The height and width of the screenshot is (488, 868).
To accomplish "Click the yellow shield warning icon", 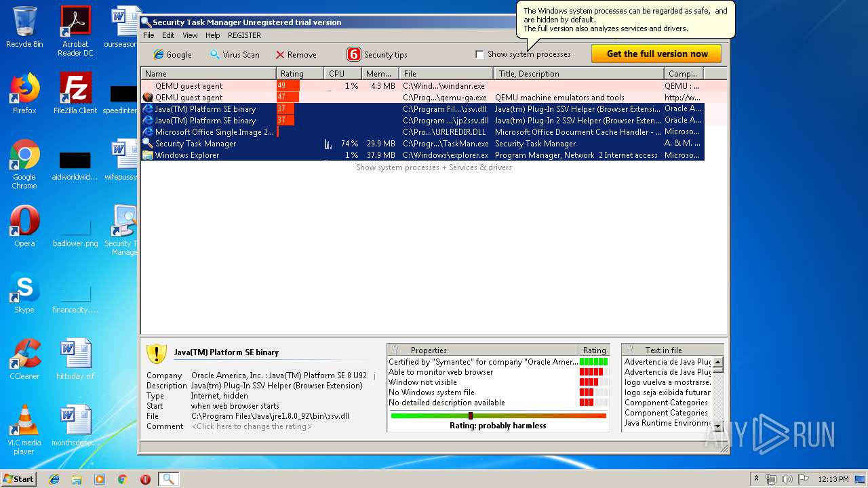I will [x=157, y=353].
